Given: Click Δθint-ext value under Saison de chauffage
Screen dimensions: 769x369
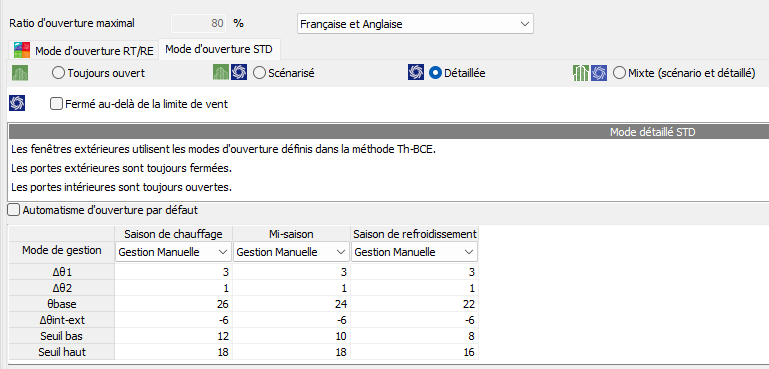Looking at the screenshot, I should click(173, 320).
